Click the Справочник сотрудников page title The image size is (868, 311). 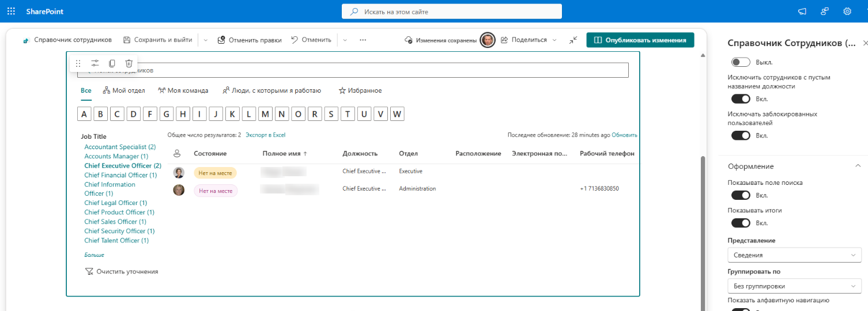tap(73, 40)
